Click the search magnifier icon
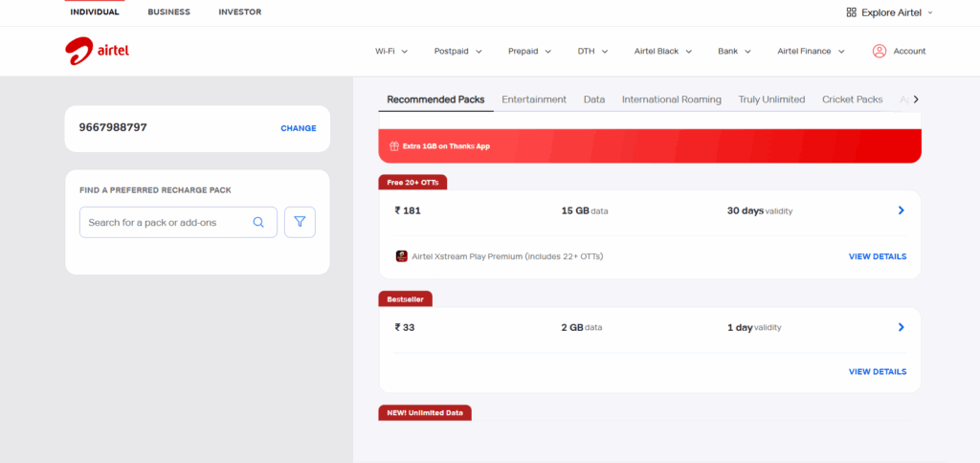This screenshot has width=980, height=463. pos(258,222)
